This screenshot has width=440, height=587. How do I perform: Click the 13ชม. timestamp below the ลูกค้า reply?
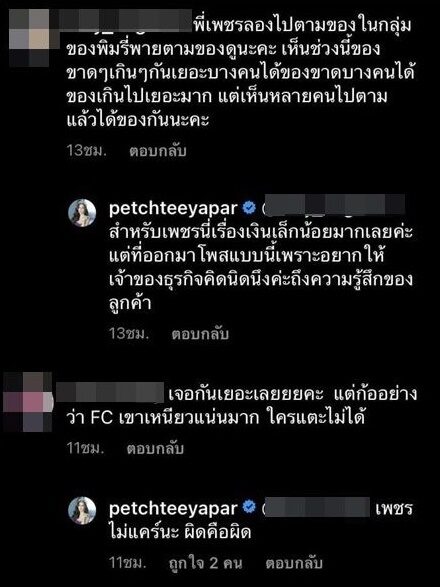(129, 334)
